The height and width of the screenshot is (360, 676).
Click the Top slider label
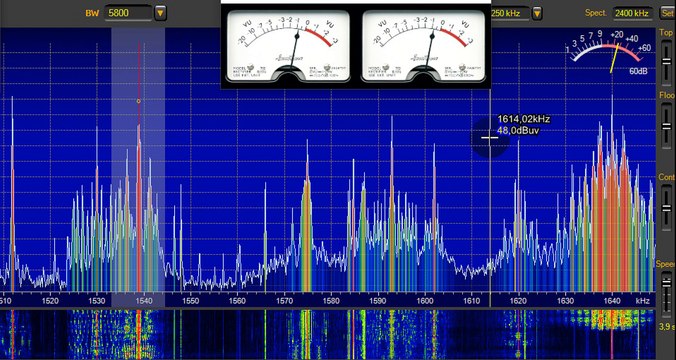[666, 33]
